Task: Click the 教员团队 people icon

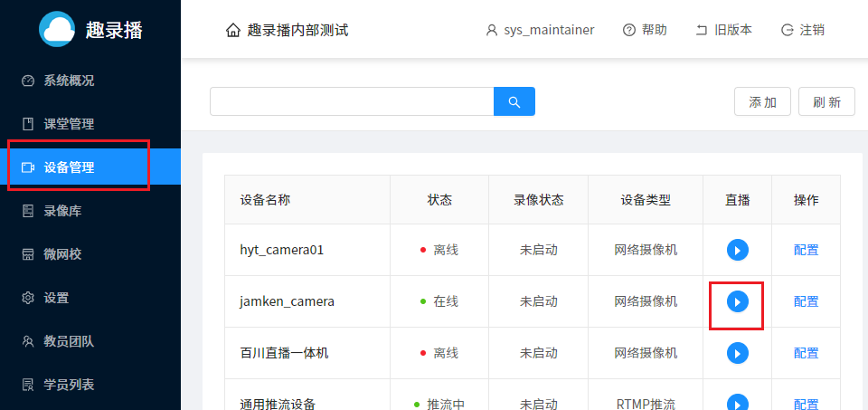Action: point(28,341)
